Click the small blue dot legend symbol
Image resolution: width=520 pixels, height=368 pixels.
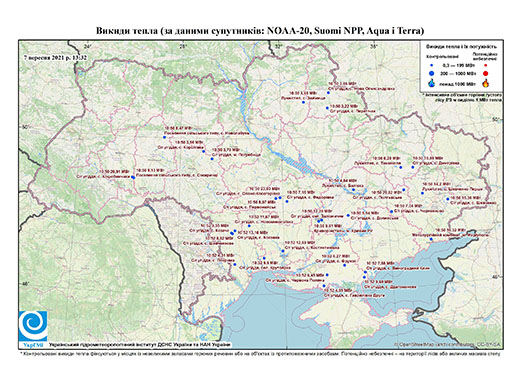432,66
